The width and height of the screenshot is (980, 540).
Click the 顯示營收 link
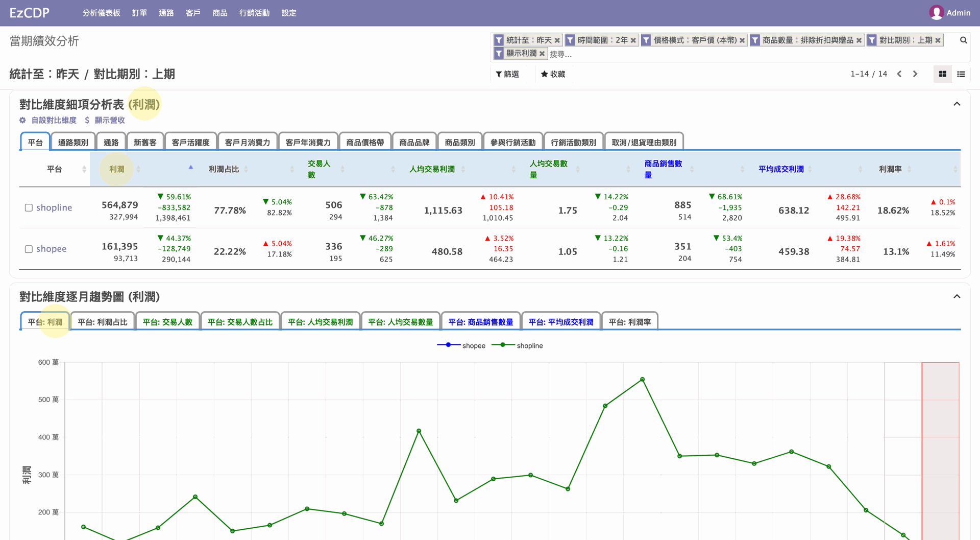[x=110, y=120]
